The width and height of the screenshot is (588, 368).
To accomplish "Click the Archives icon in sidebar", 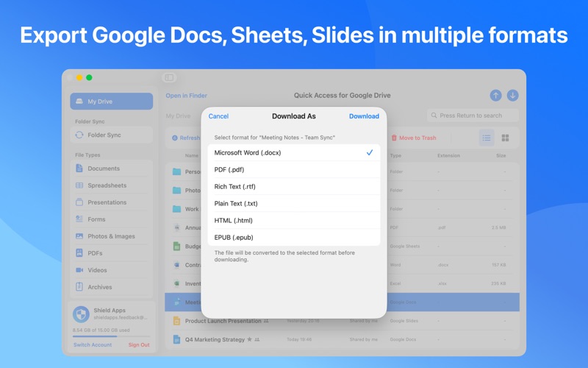I will pyautogui.click(x=79, y=287).
